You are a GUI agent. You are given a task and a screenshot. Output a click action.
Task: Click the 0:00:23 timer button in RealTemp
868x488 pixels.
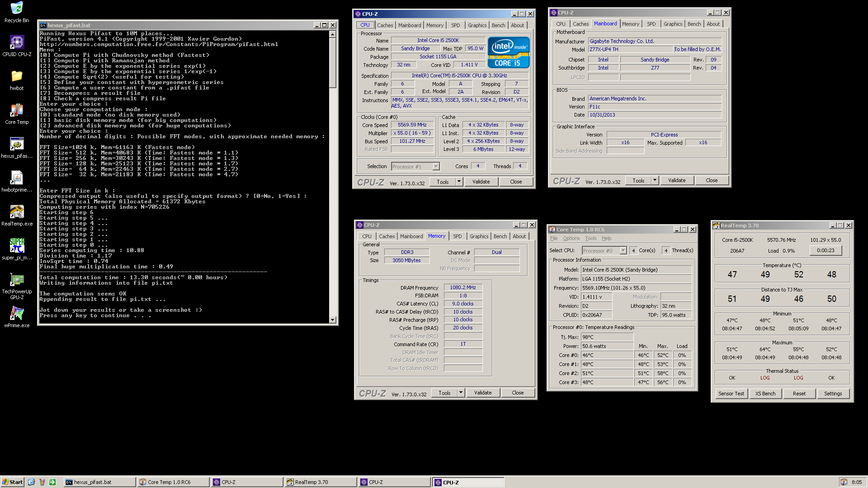826,251
